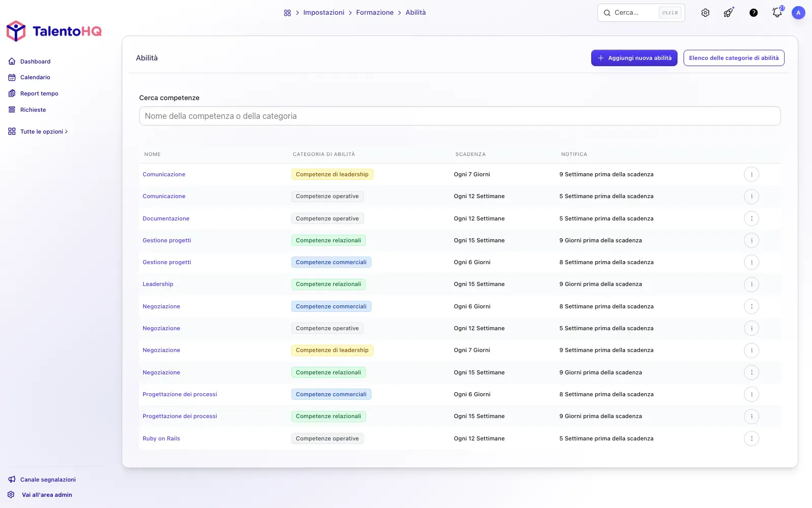Open Elenco delle categorie di abilità
Viewport: 812px width, 508px height.
pos(734,58)
